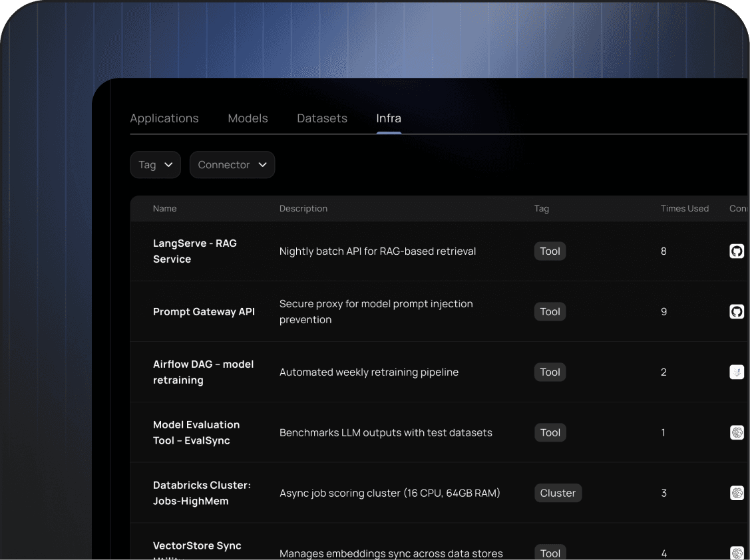
Task: Sort by the Times Used column header
Action: coord(685,209)
